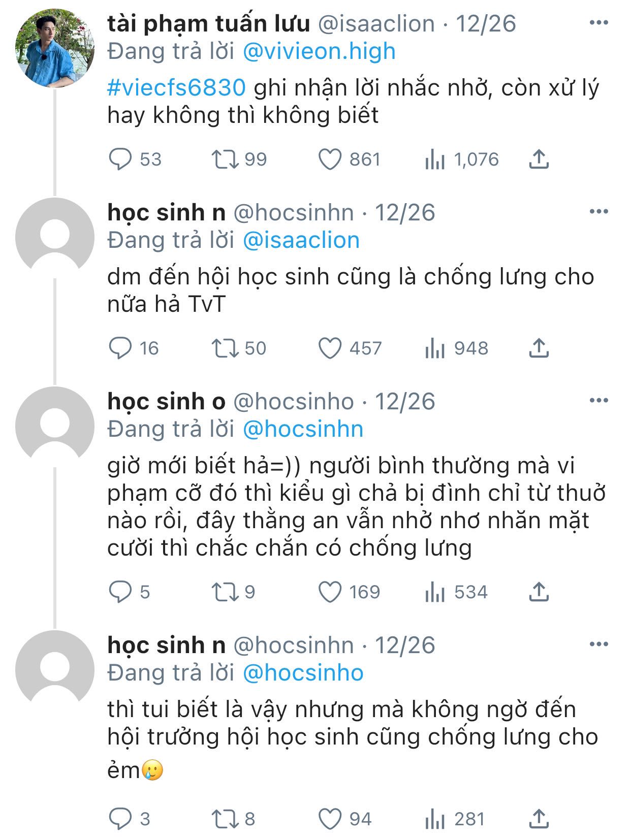Open more options on the last học sinh n tweet
Image resolution: width=631 pixels, height=840 pixels.
[x=598, y=644]
